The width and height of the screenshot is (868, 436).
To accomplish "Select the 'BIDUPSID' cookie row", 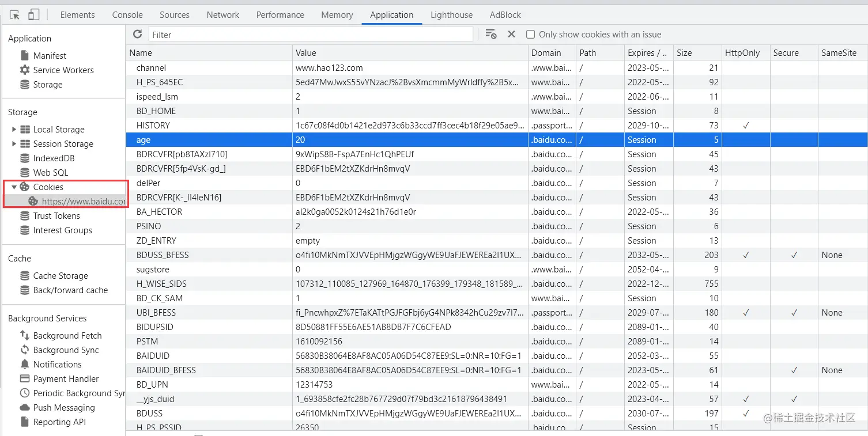I will point(496,327).
